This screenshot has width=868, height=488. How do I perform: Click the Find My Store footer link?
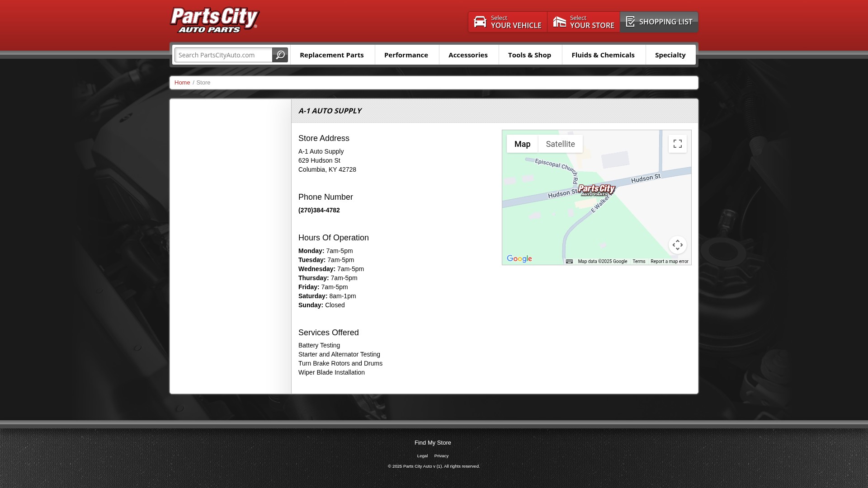433,443
